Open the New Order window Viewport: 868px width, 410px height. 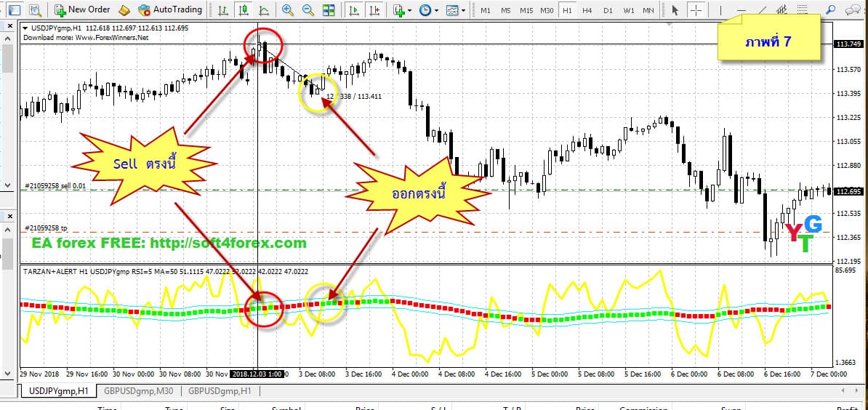pyautogui.click(x=82, y=9)
